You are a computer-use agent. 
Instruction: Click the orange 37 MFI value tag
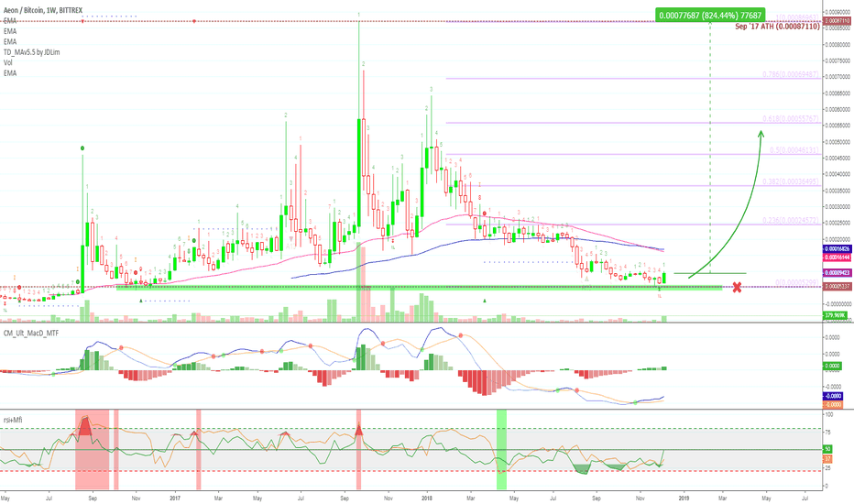827,459
